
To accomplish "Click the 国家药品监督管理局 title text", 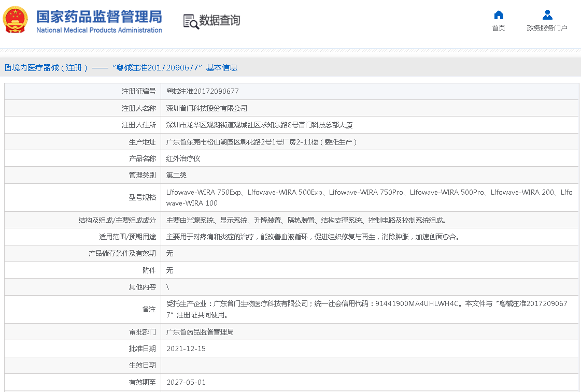I will [x=99, y=16].
